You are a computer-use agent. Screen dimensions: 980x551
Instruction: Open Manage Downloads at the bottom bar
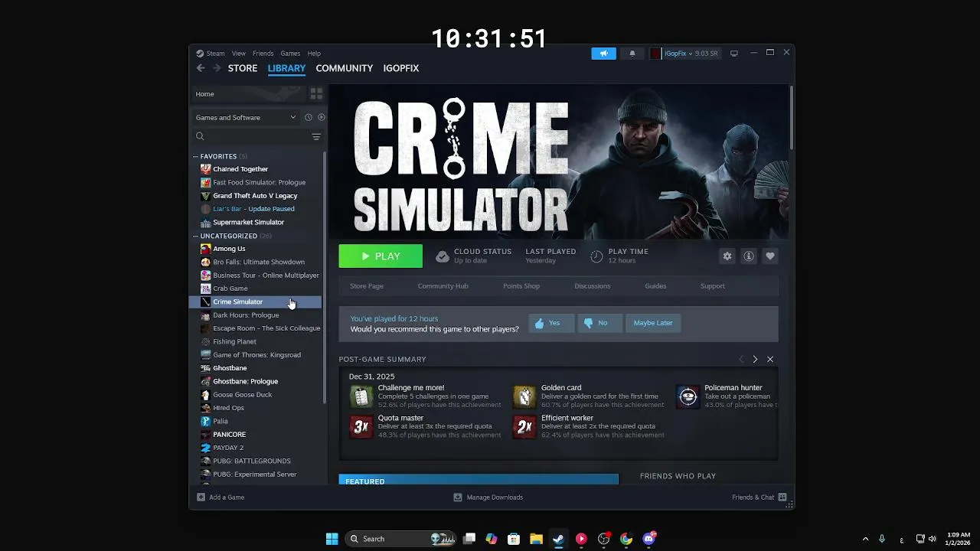pos(488,497)
